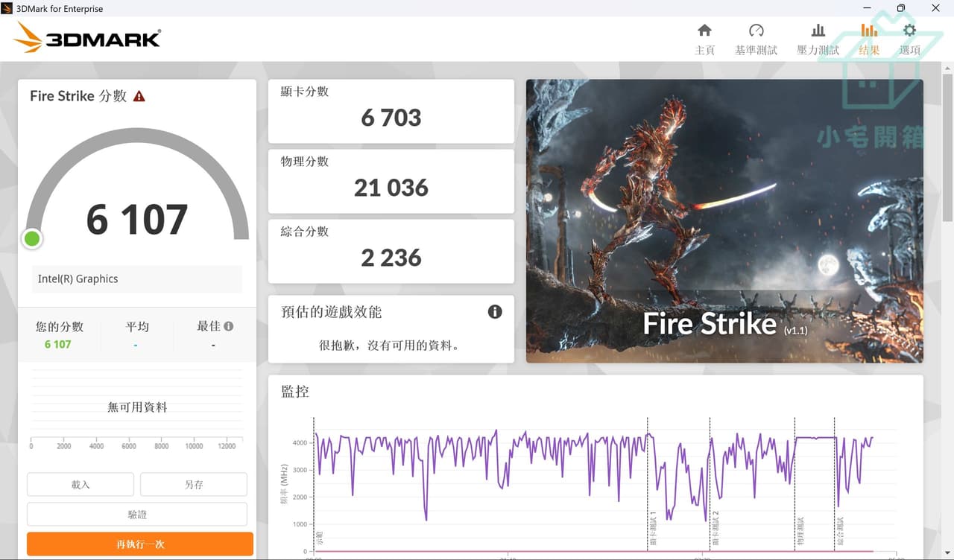Click the 綜合分數 2 236 card
954x560 pixels.
pyautogui.click(x=391, y=251)
